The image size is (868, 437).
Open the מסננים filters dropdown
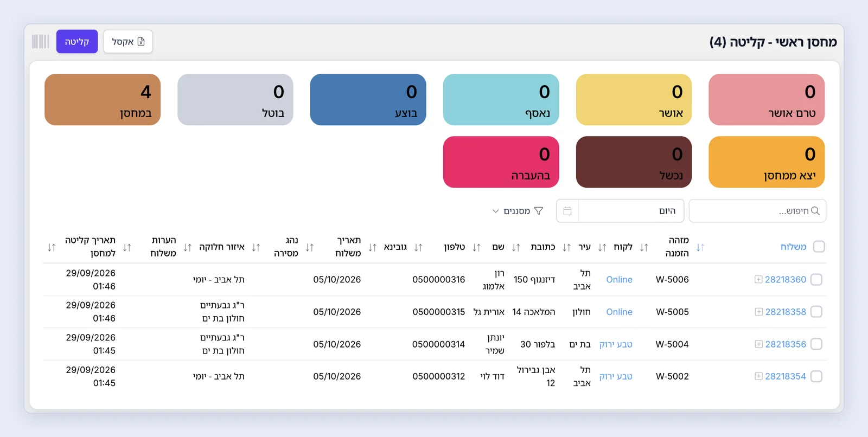[518, 211]
